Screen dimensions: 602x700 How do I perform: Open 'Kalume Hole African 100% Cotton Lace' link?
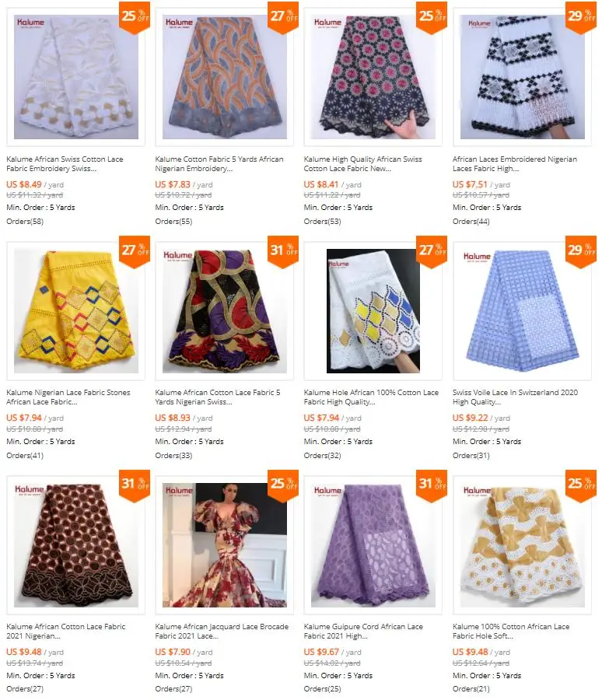coord(371,397)
